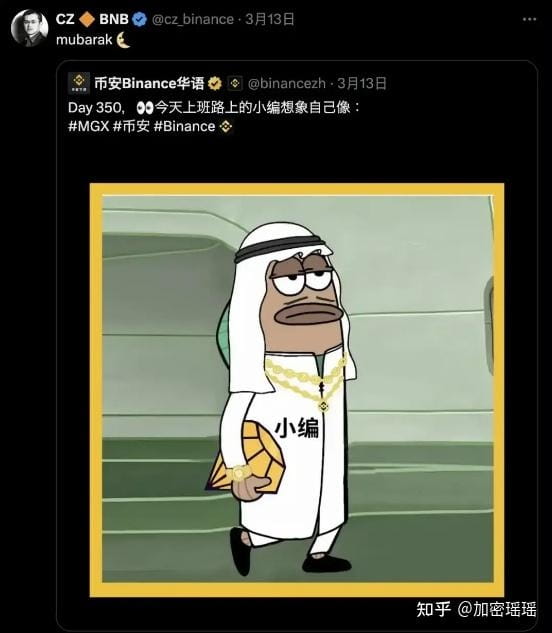Open the @binancezh handle link
552x633 pixels.
tap(287, 84)
